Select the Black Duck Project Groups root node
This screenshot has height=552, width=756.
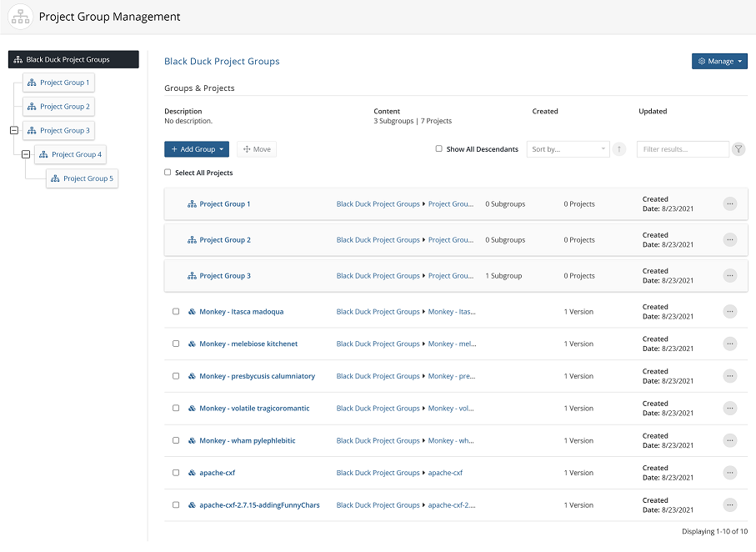[x=73, y=59]
